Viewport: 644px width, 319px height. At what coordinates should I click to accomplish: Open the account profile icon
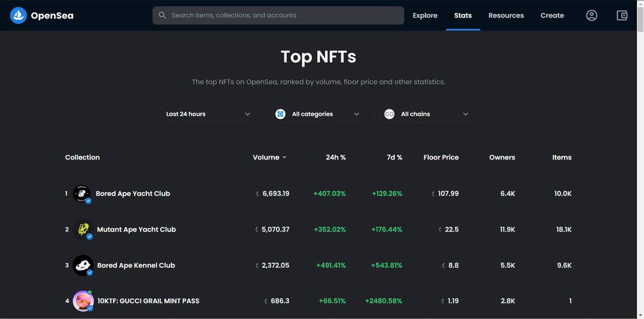(591, 16)
